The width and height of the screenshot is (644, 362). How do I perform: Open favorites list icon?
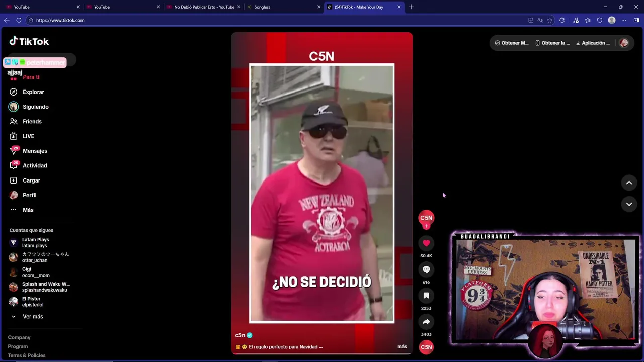tap(588, 20)
